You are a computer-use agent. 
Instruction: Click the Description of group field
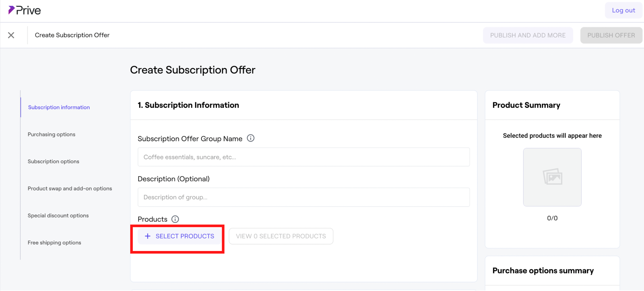(x=304, y=197)
